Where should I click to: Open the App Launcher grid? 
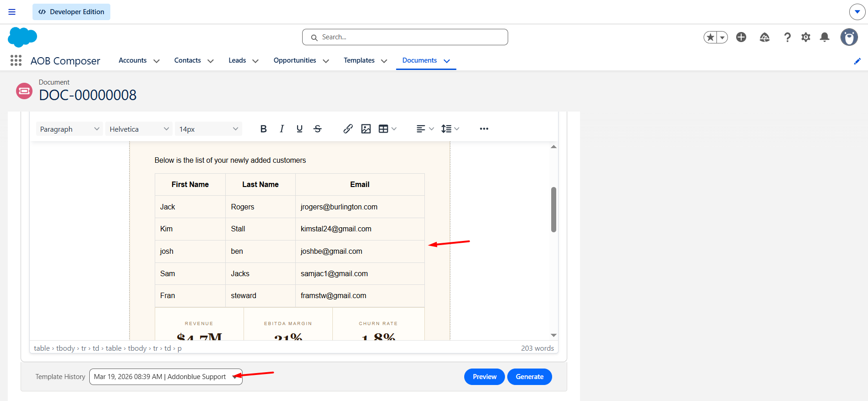tap(16, 60)
